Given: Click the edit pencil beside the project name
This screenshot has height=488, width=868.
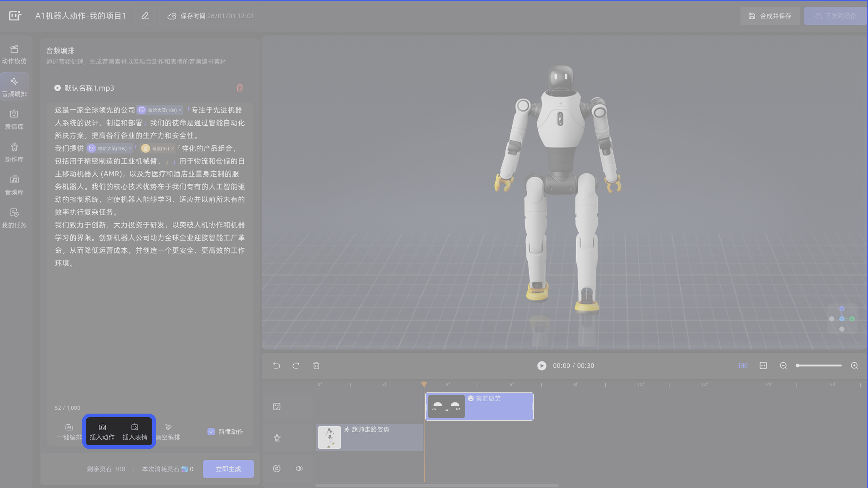Looking at the screenshot, I should click(x=145, y=16).
